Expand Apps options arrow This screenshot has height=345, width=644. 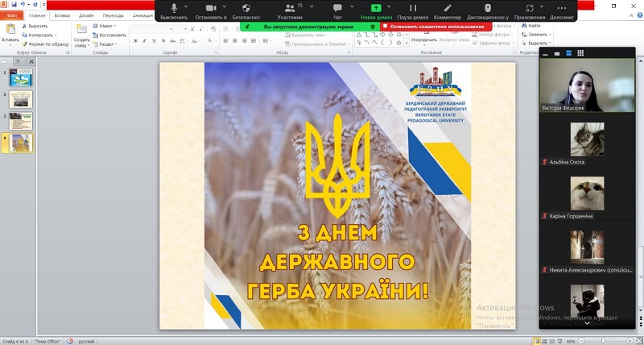[x=541, y=6]
